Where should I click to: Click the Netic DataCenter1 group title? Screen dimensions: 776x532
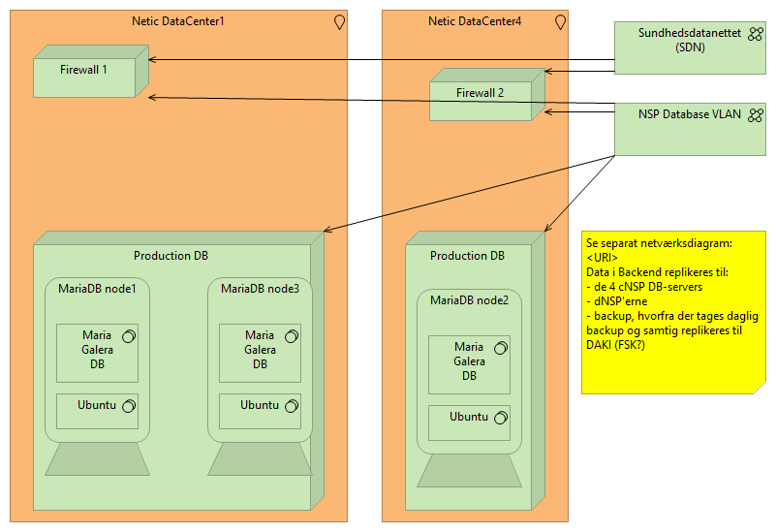(x=178, y=21)
